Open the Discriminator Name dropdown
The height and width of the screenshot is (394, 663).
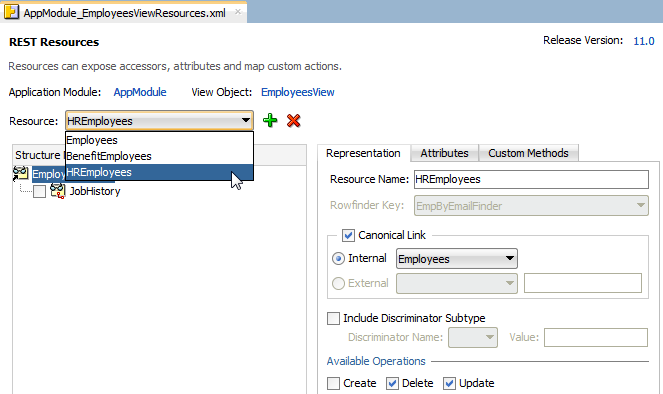click(x=473, y=337)
